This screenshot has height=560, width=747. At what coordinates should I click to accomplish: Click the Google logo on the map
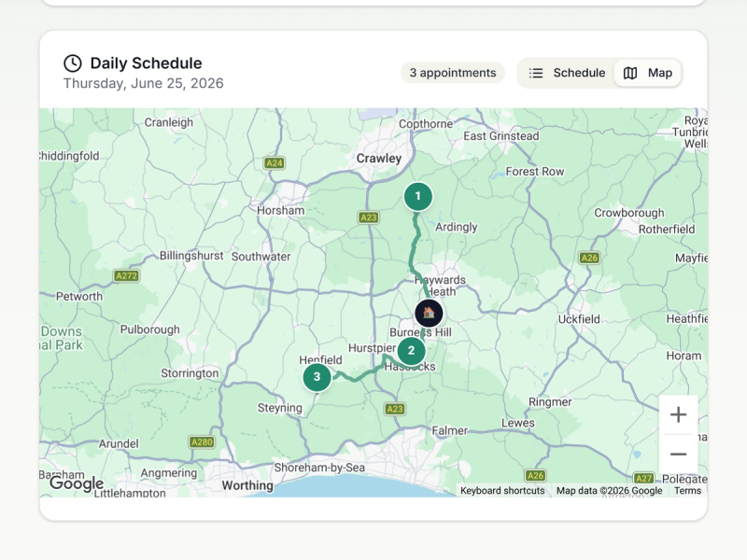point(77,483)
